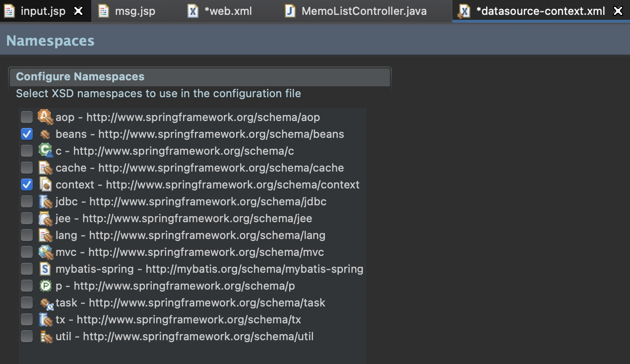Uncheck the context namespace checkbox
The image size is (630, 364).
27,184
